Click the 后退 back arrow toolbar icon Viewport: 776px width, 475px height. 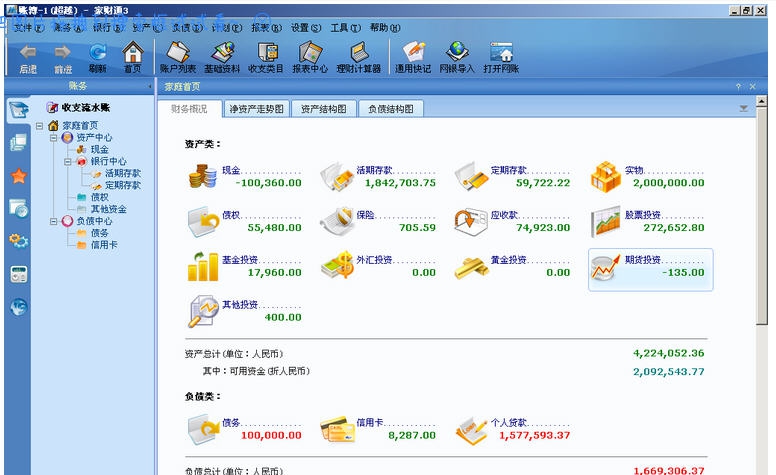click(x=28, y=52)
